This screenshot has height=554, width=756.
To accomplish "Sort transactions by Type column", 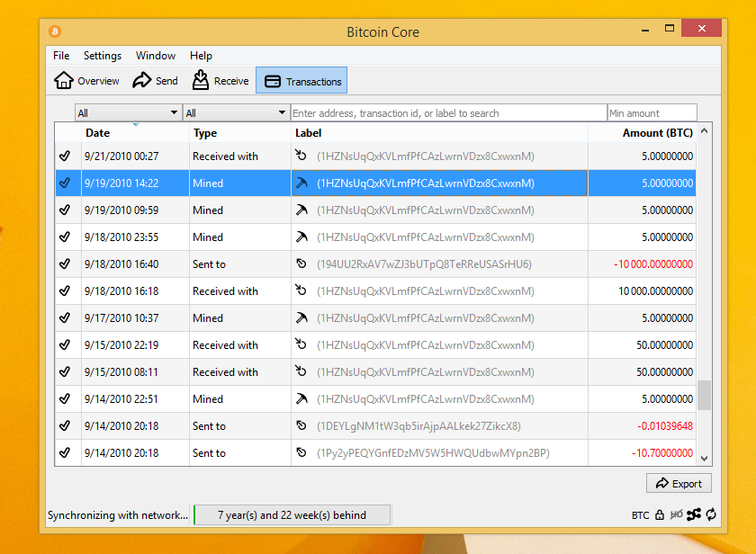I will pyautogui.click(x=240, y=132).
